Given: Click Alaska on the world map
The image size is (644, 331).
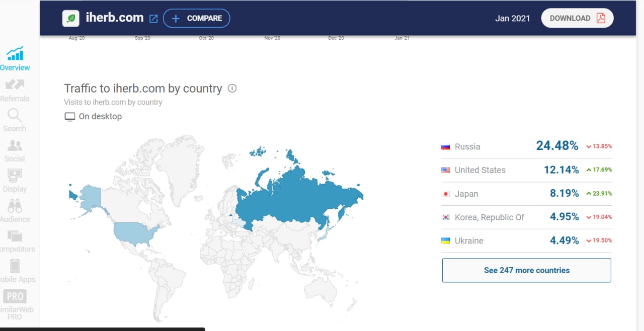Looking at the screenshot, I should tap(91, 197).
